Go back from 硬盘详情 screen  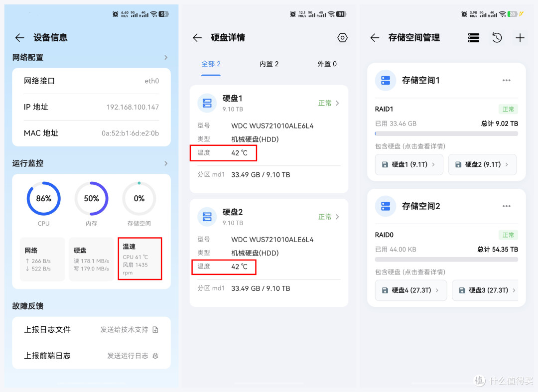(x=197, y=38)
